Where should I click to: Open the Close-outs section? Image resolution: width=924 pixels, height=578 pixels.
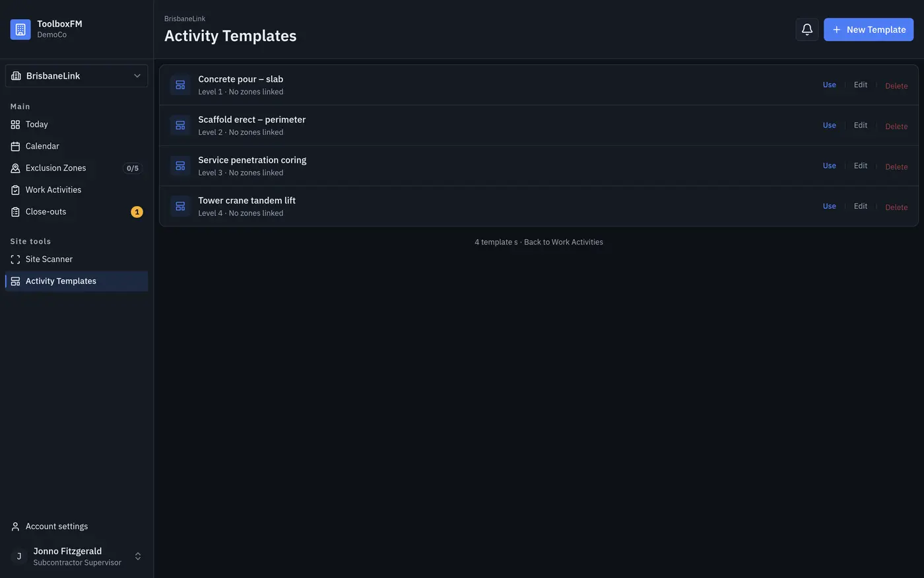[77, 211]
